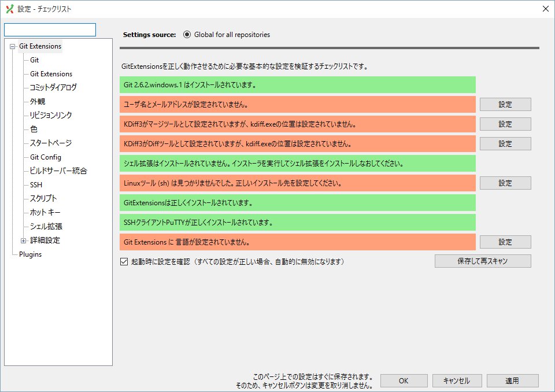Open the Git settings page in tree
The width and height of the screenshot is (555, 392).
point(35,60)
